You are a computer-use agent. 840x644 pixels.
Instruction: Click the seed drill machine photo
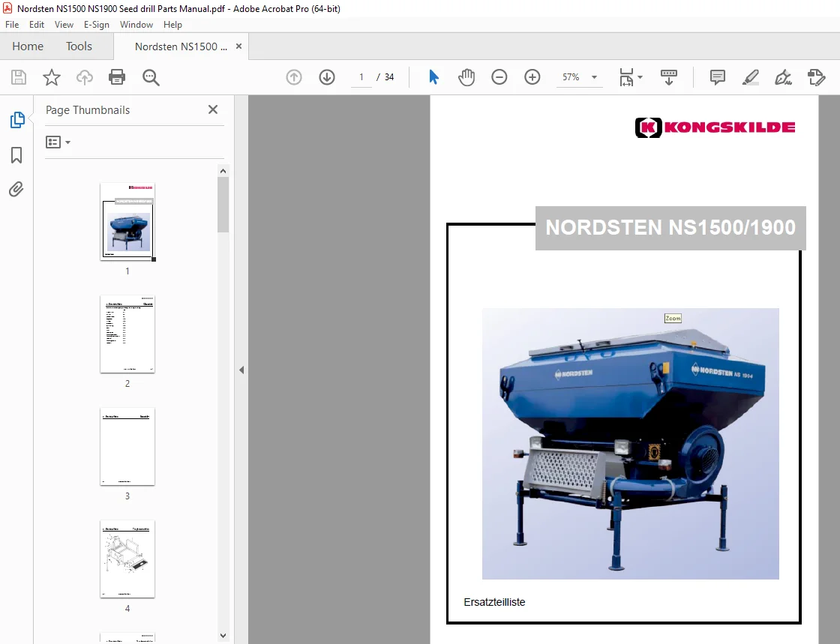pyautogui.click(x=631, y=444)
